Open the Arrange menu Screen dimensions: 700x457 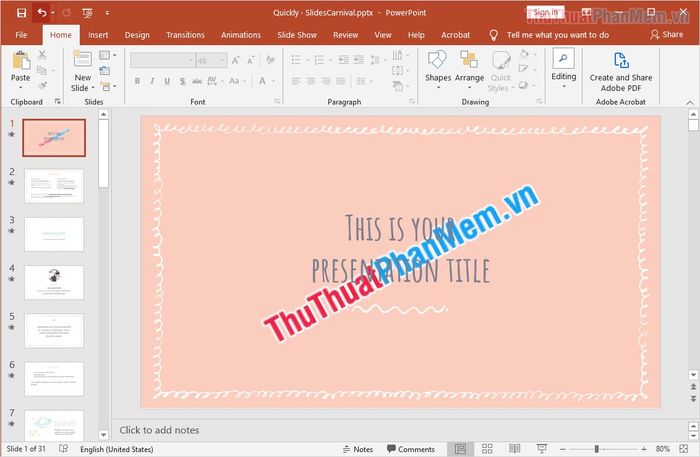point(469,69)
